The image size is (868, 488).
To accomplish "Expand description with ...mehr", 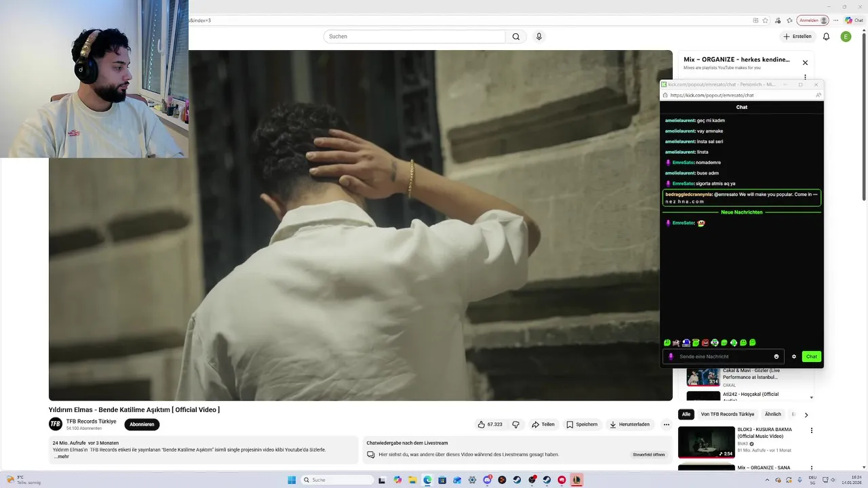I will (x=62, y=457).
